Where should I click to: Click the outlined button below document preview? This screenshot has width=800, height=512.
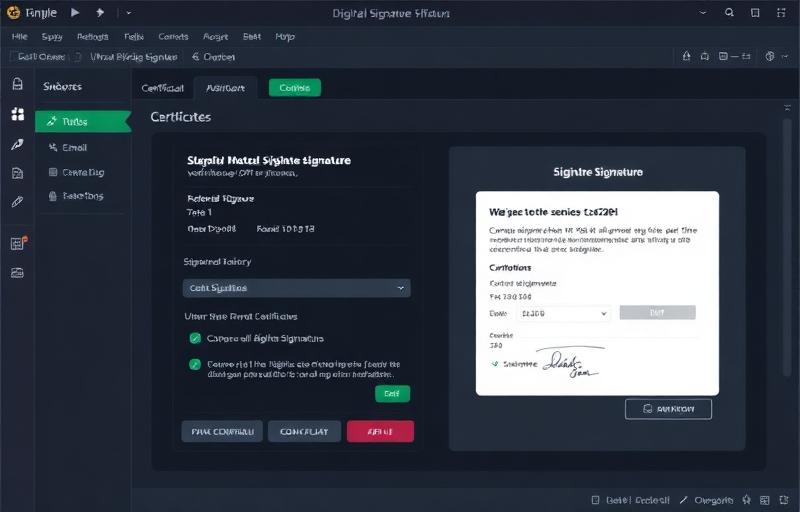click(668, 409)
